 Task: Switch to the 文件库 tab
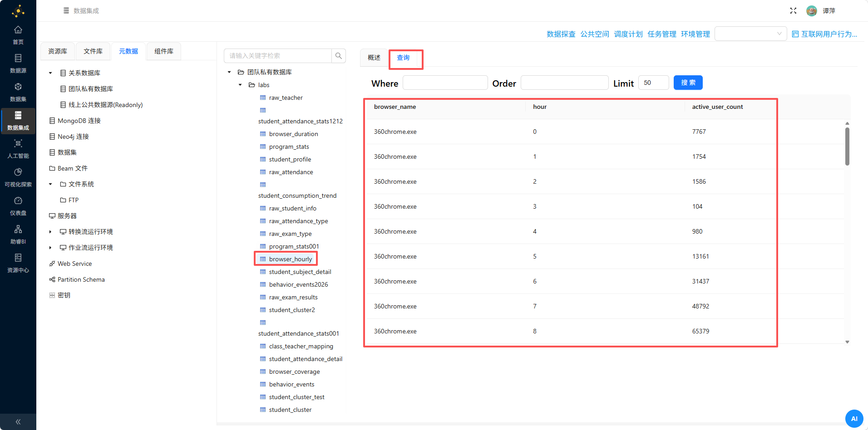tap(93, 51)
